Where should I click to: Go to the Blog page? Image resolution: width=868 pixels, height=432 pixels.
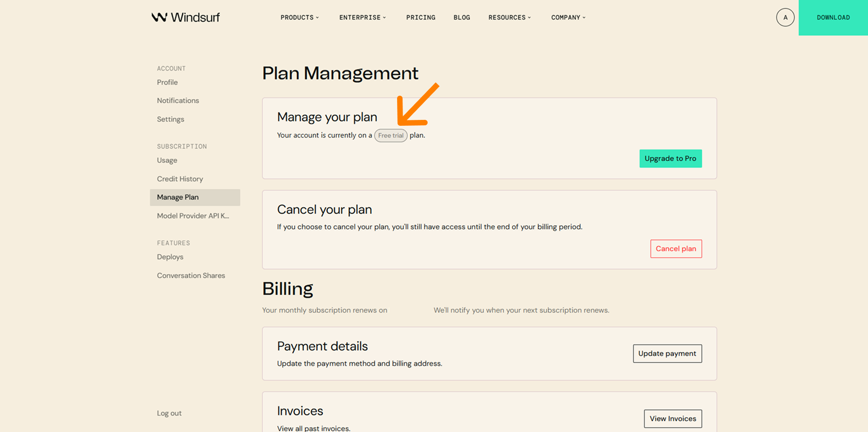[x=461, y=17]
